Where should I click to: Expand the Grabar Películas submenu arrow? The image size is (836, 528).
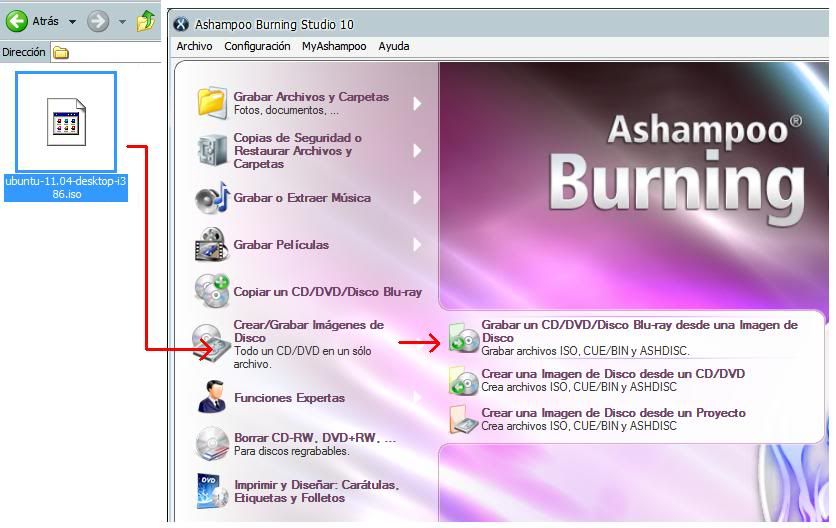click(417, 245)
